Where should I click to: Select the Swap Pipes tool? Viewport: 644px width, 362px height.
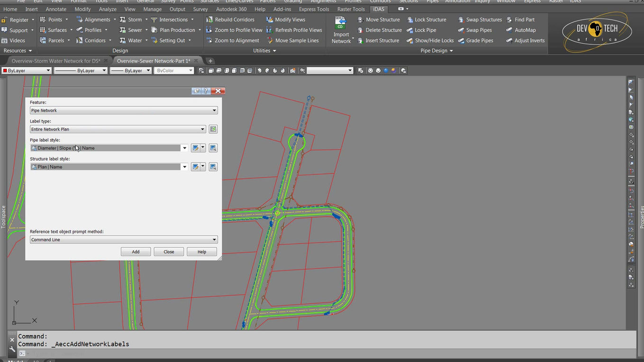pyautogui.click(x=474, y=30)
